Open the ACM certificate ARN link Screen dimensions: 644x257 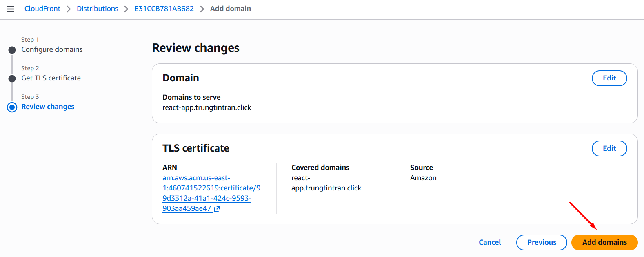click(x=211, y=193)
